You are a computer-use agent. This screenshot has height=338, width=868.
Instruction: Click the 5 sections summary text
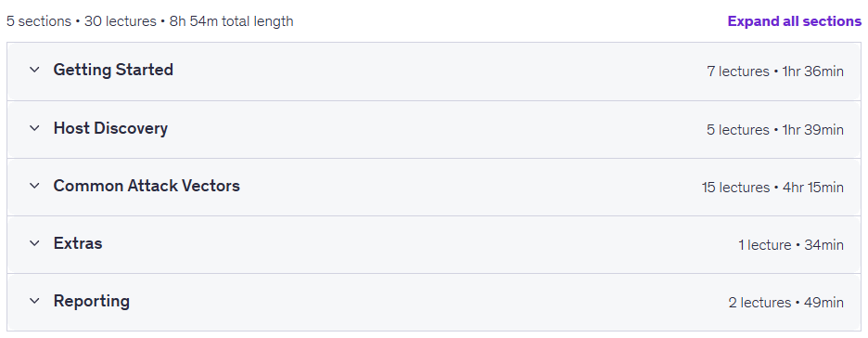pos(39,21)
